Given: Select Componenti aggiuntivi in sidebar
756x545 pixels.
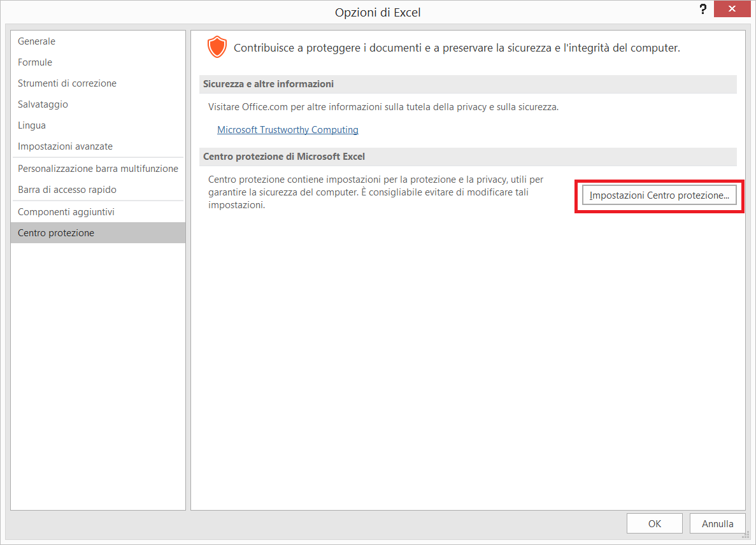Looking at the screenshot, I should coord(98,212).
